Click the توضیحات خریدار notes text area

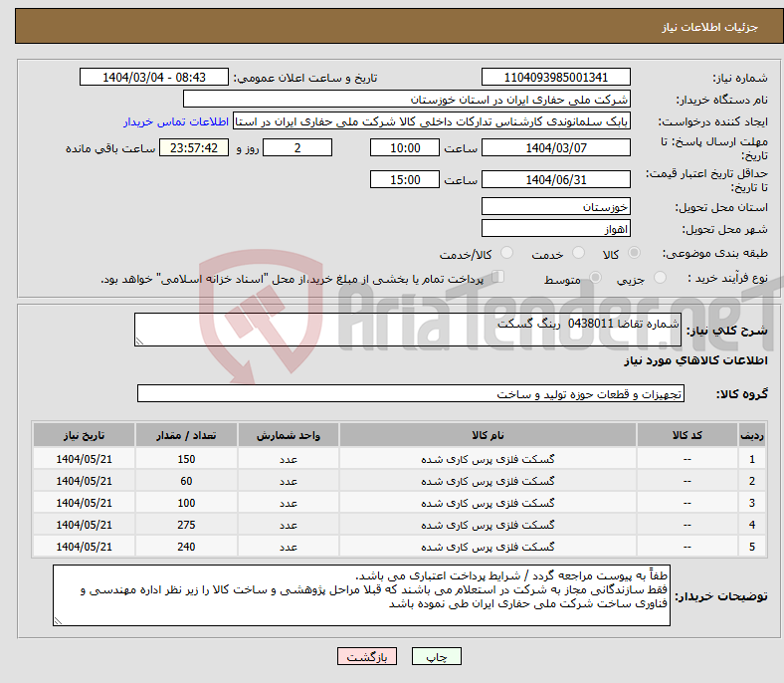pos(361,595)
